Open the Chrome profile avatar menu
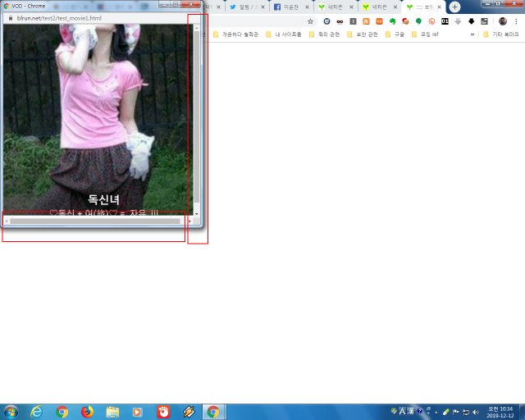This screenshot has height=420, width=525. [x=502, y=21]
